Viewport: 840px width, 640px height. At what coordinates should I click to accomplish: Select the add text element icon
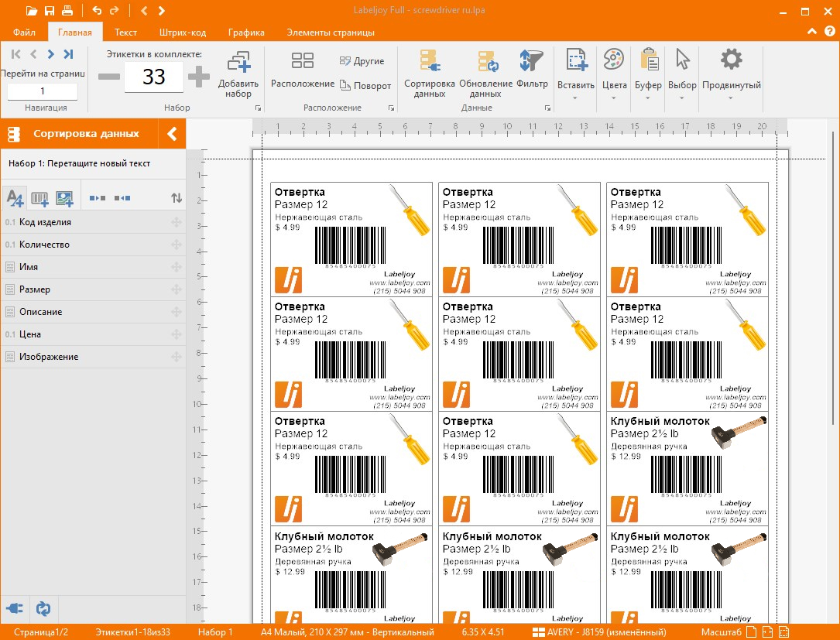point(15,198)
